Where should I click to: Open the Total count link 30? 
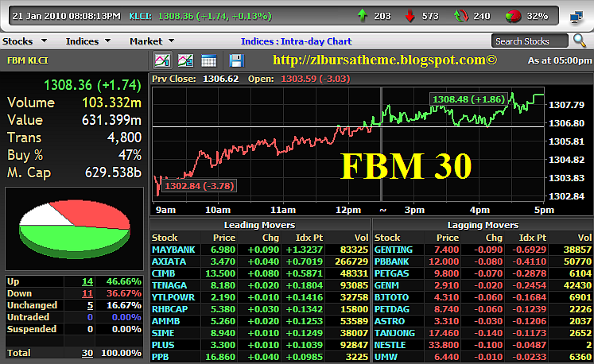click(x=87, y=353)
